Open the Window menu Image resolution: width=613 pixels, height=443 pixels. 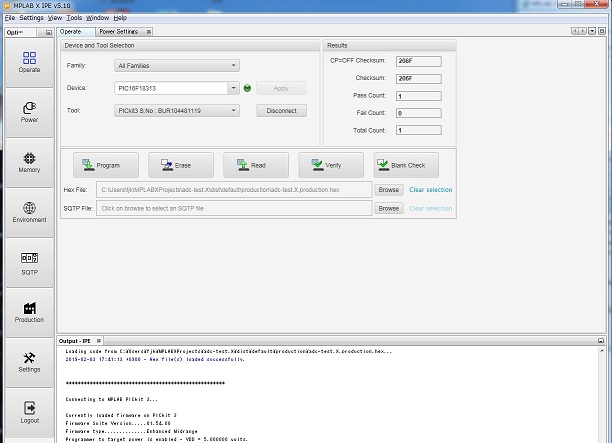point(97,18)
